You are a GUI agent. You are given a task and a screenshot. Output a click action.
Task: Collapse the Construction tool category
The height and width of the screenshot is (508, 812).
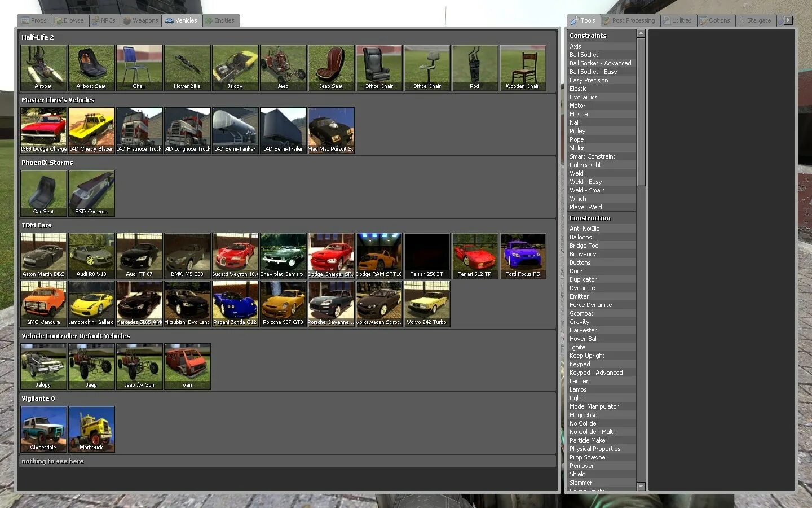602,218
